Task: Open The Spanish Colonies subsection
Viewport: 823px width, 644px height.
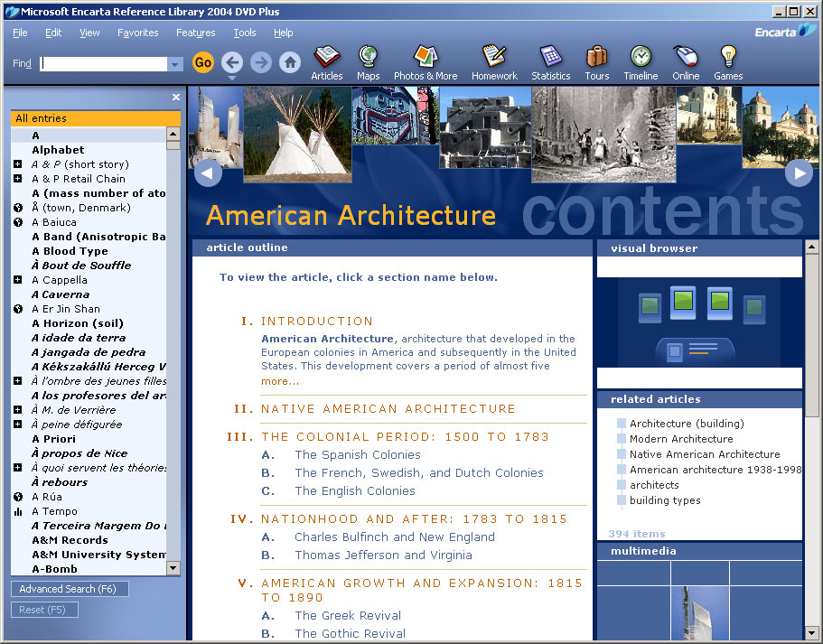Action: [358, 455]
